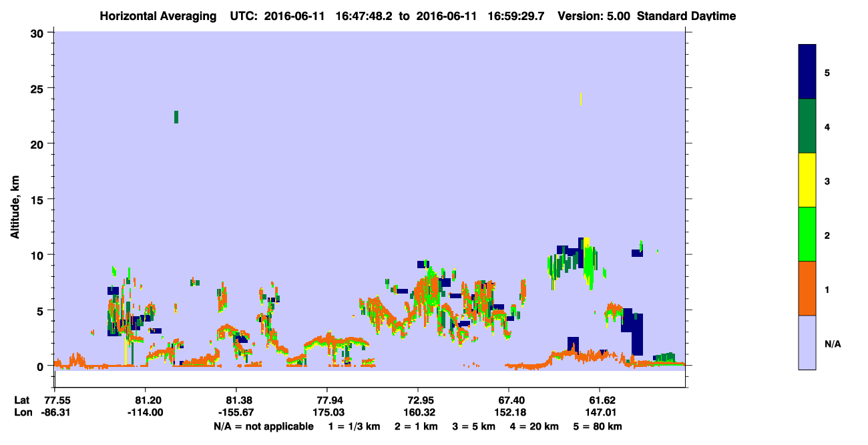Image resolution: width=868 pixels, height=445 pixels.
Task: Click the "Standard Daytime" label
Action: point(686,15)
